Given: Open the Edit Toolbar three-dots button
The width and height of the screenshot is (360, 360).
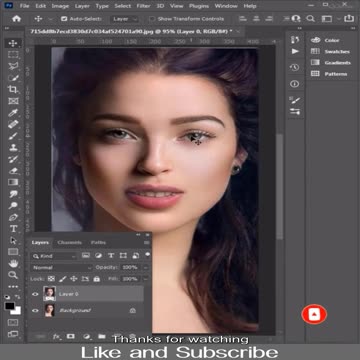Looking at the screenshot, I should coord(13,287).
